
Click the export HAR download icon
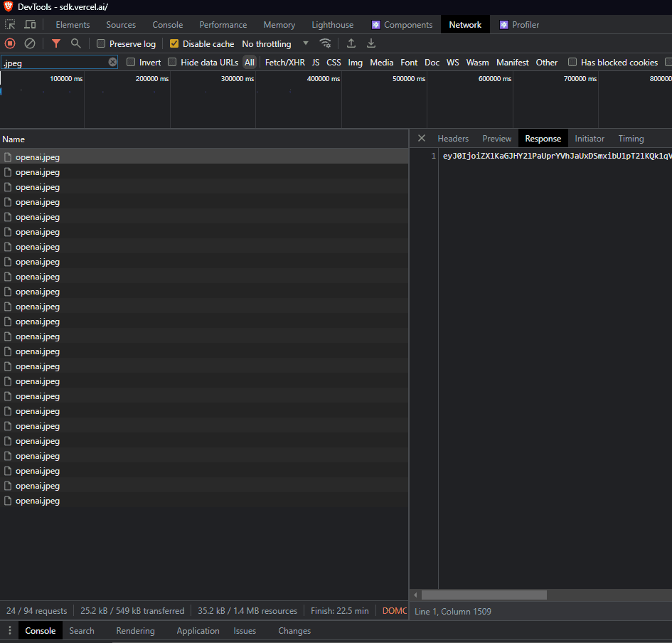tap(371, 43)
